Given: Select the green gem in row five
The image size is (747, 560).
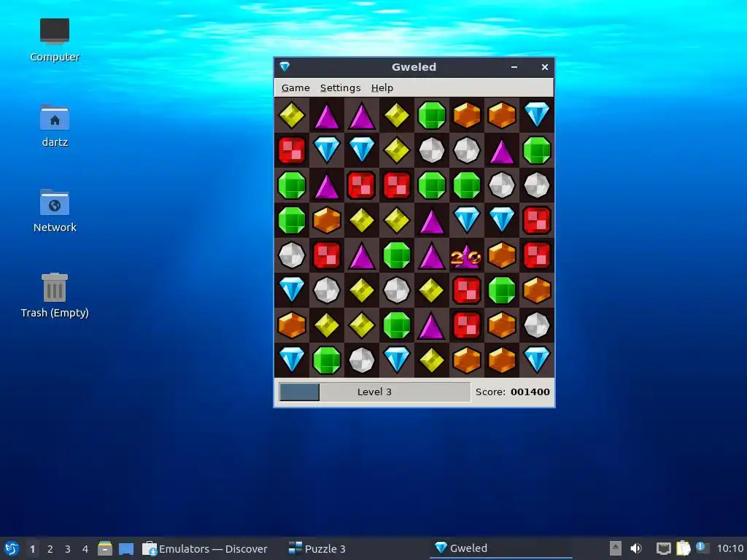Looking at the screenshot, I should click(397, 255).
